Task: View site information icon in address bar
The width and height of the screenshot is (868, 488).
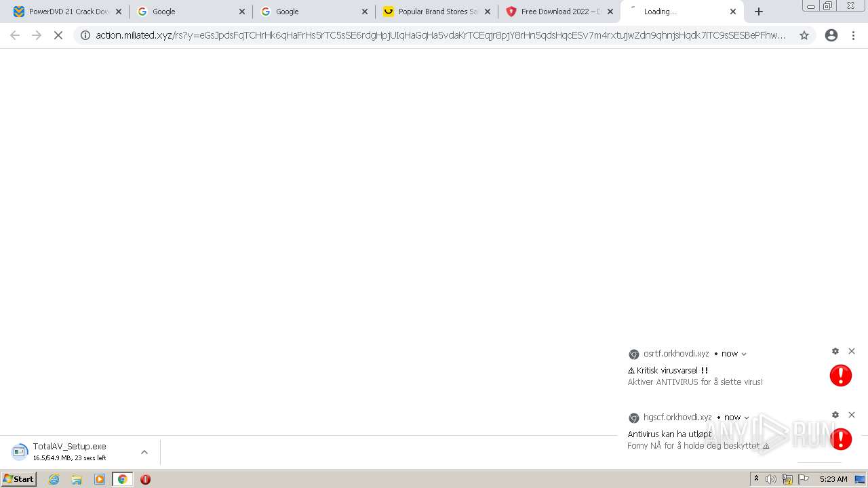Action: (85, 35)
